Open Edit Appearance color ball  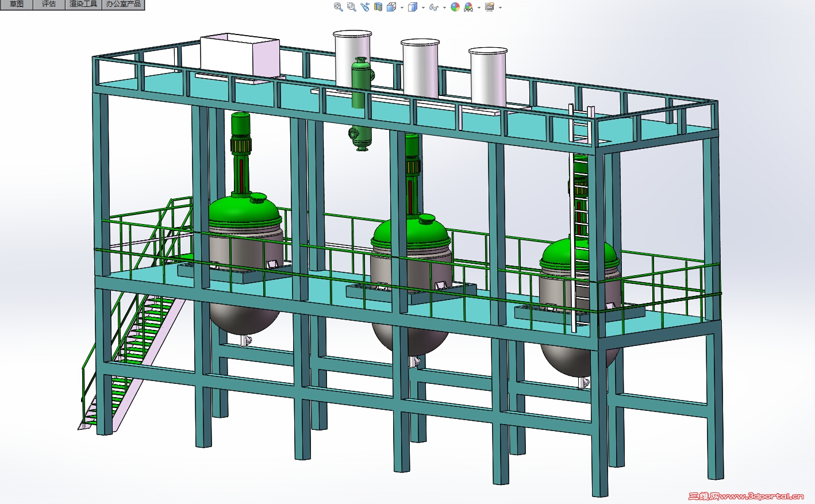[x=455, y=7]
